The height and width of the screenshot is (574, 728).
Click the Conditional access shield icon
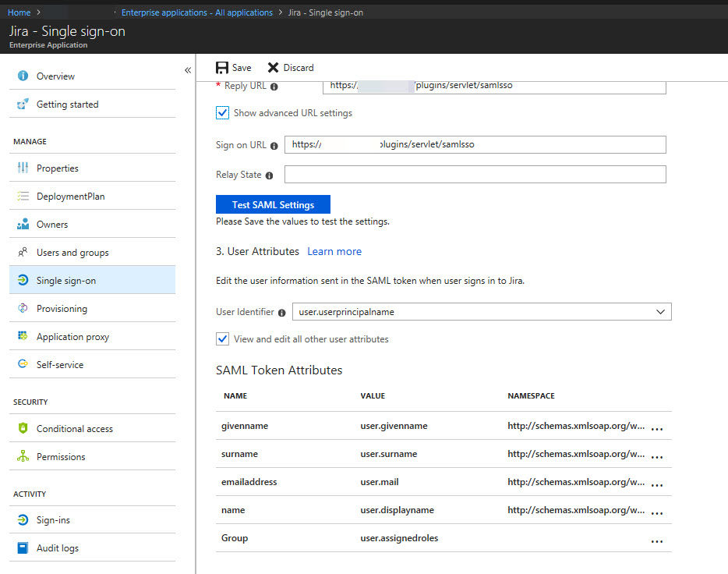23,427
